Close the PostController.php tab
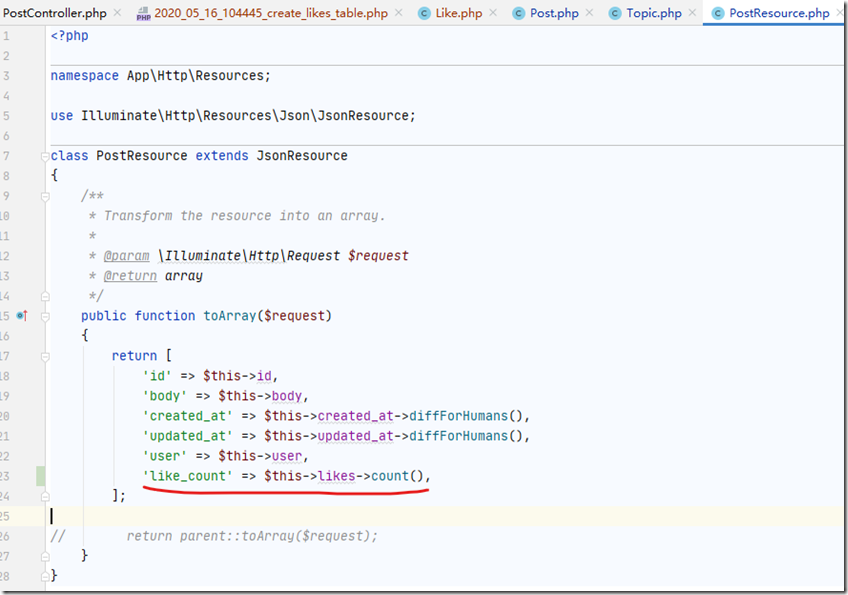 point(117,12)
